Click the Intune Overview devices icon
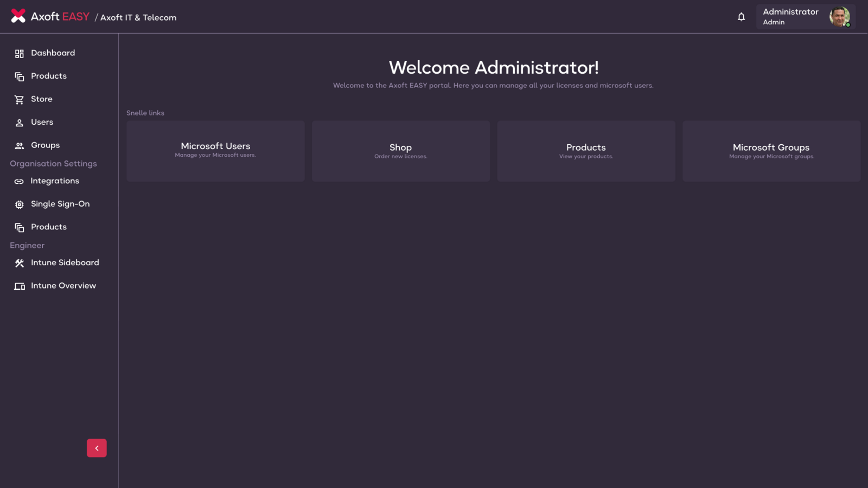868x488 pixels. pyautogui.click(x=20, y=286)
